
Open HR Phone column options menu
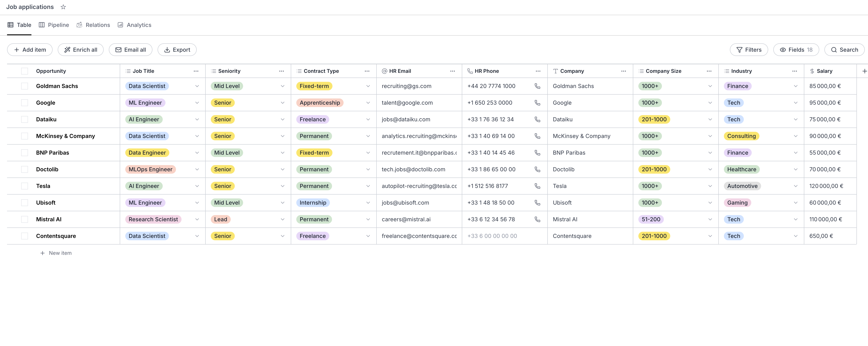(538, 71)
